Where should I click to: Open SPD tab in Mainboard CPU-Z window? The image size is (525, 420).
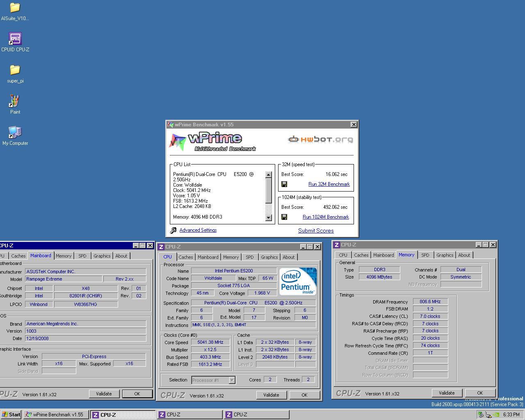(82, 256)
